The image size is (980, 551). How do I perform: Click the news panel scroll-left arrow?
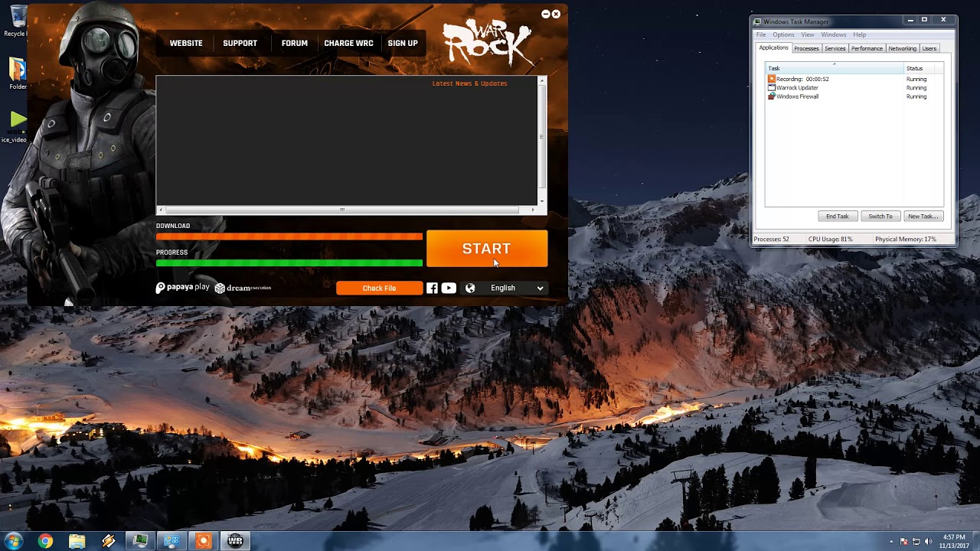160,209
